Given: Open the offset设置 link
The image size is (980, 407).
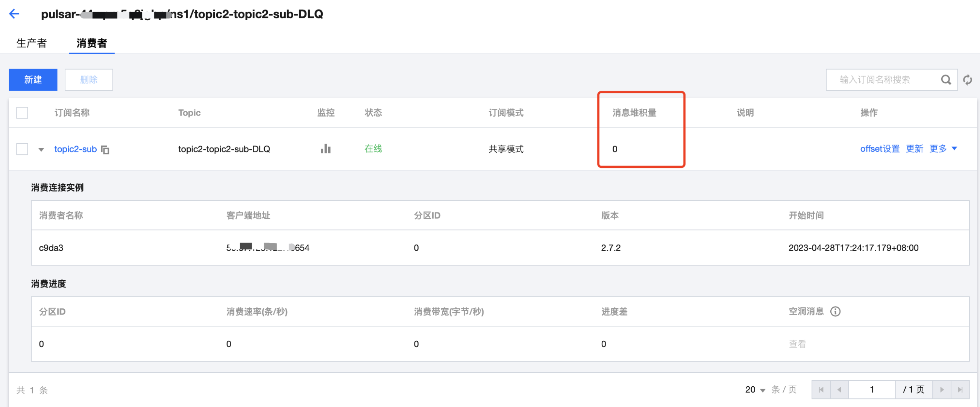Looking at the screenshot, I should point(880,149).
